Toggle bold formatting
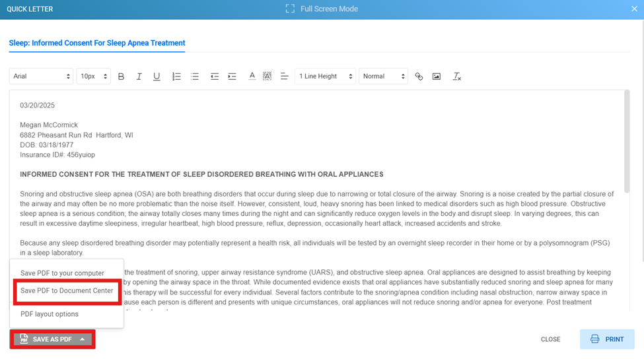This screenshot has height=359, width=644. 121,77
